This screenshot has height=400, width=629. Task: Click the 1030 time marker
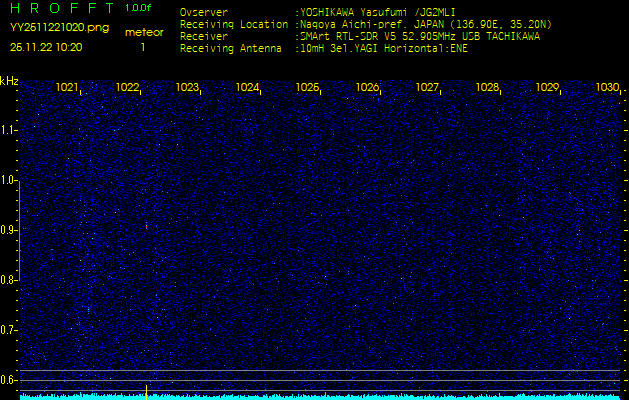pyautogui.click(x=606, y=88)
